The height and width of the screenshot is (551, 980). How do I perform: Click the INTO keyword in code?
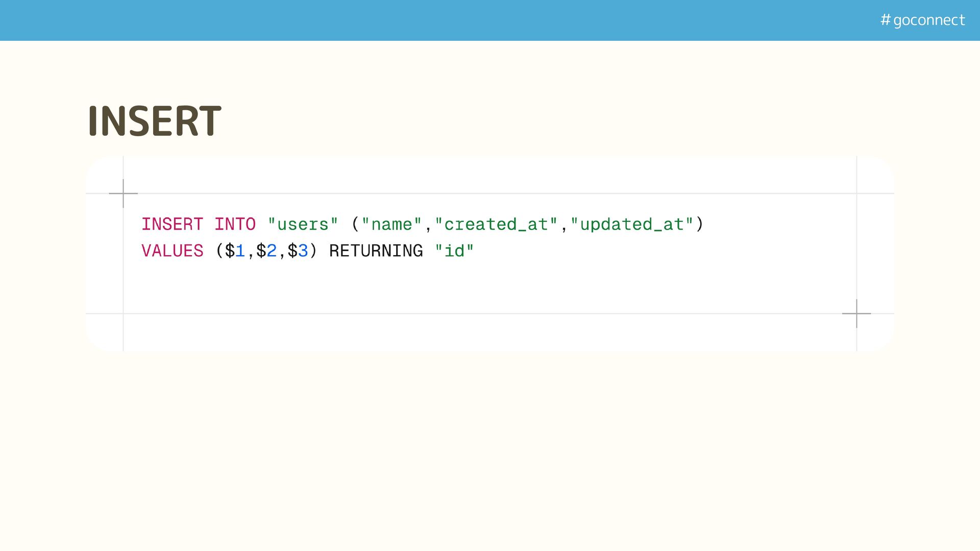click(x=235, y=224)
